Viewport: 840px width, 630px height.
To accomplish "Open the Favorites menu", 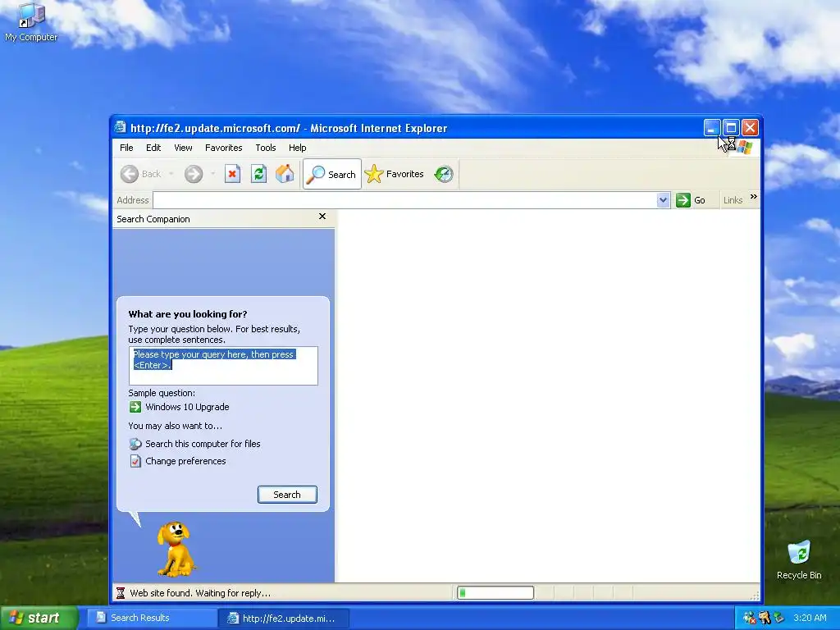I will click(223, 148).
